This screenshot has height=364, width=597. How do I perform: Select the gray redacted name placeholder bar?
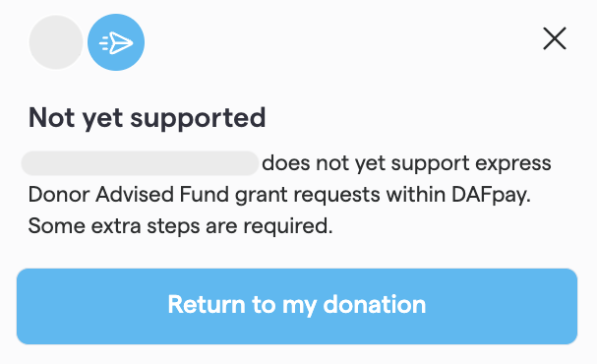[x=140, y=163]
